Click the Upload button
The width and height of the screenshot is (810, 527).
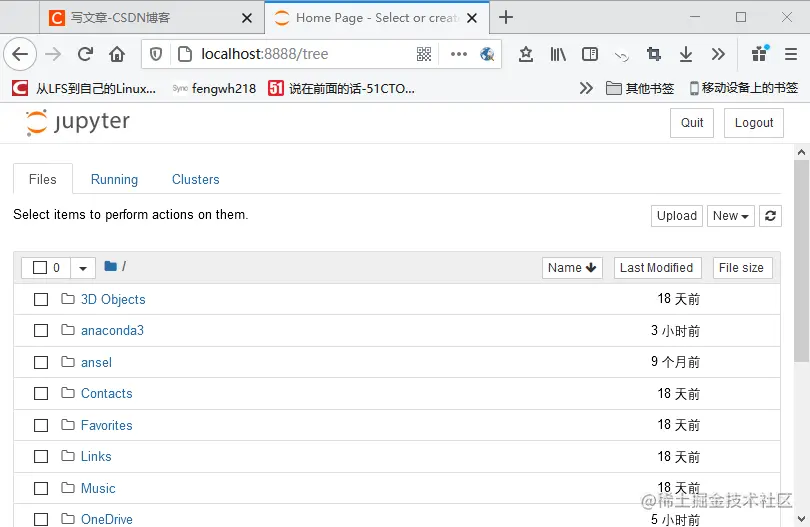click(677, 215)
